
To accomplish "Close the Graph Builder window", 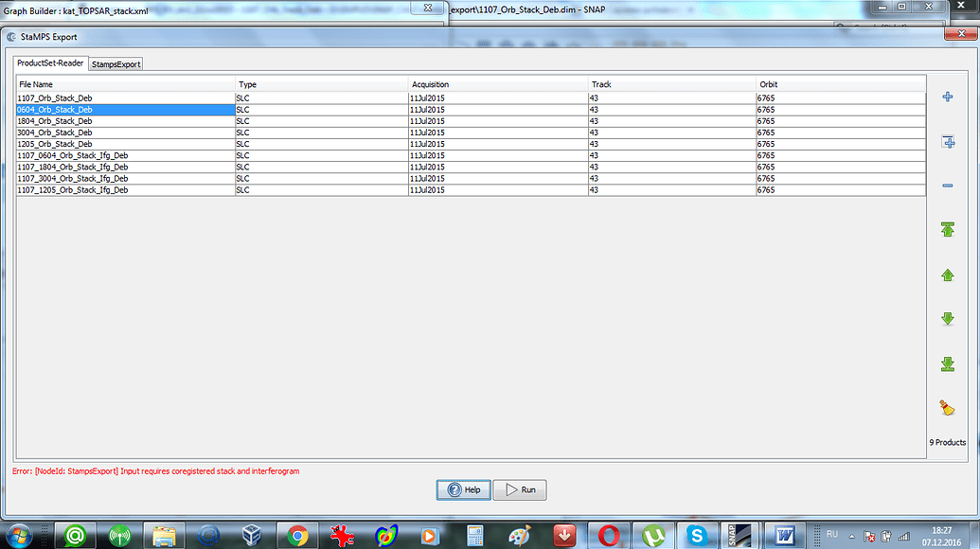I will pos(427,8).
